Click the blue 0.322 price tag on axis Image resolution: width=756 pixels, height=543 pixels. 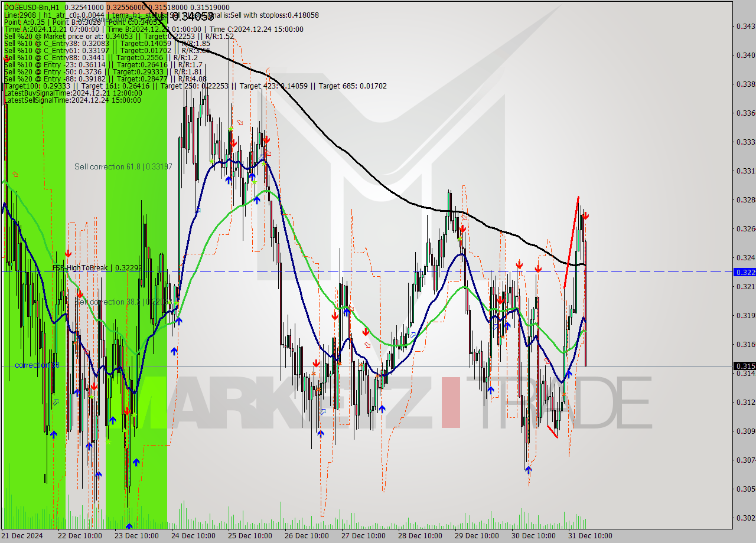(x=744, y=272)
